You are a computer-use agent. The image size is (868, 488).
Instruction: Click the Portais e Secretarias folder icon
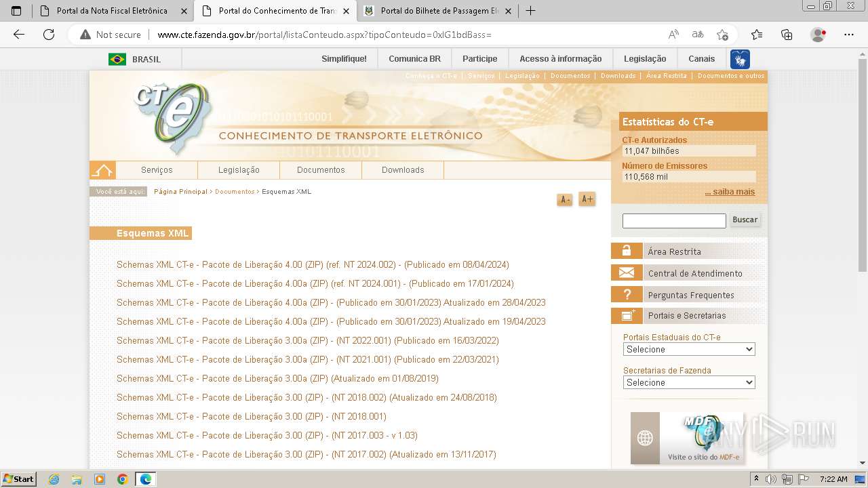(627, 315)
